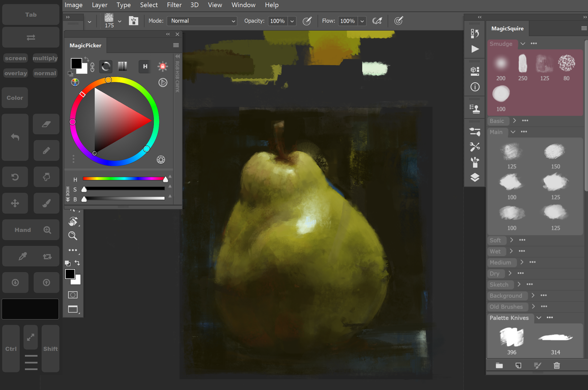Open the Layers panel icon

pos(475,177)
